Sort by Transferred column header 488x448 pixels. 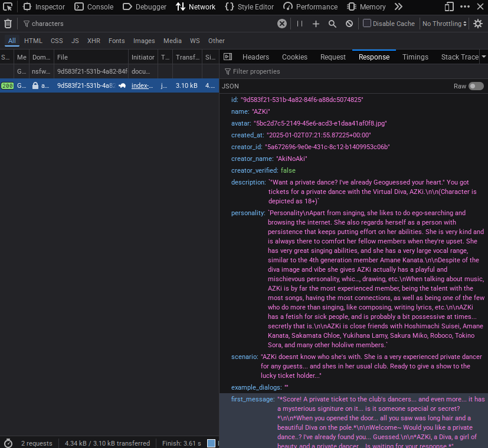pyautogui.click(x=188, y=57)
